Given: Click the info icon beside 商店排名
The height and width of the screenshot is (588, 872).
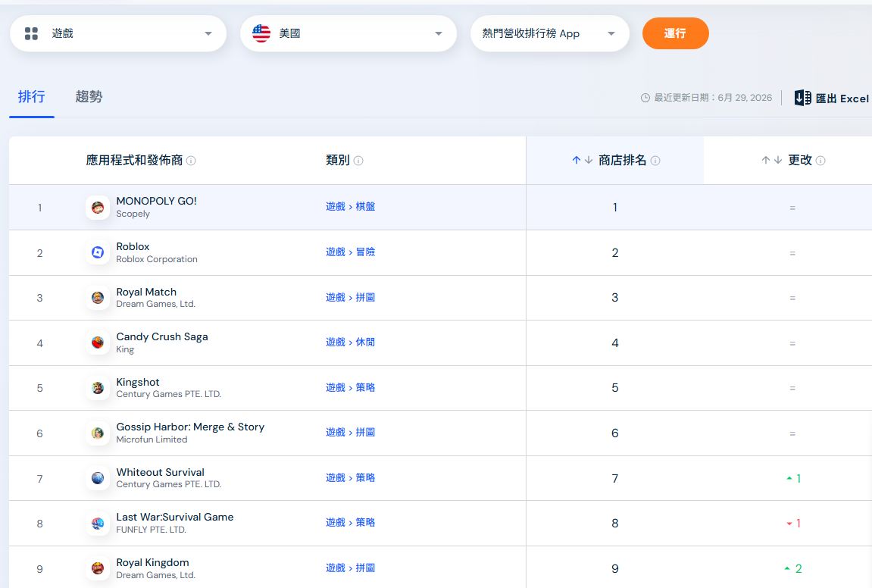Looking at the screenshot, I should click(x=655, y=161).
